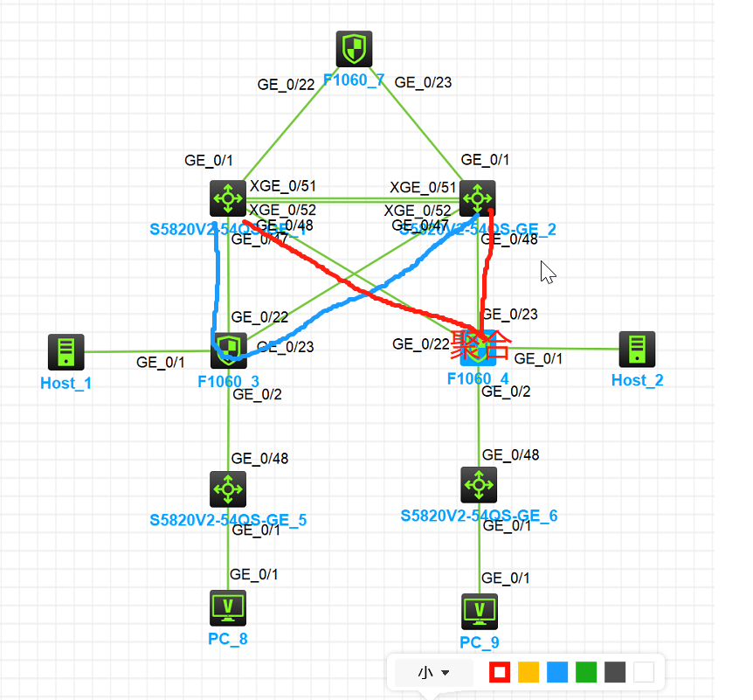The width and height of the screenshot is (753, 700).
Task: Click the PC_9 computer icon
Action: (x=480, y=612)
